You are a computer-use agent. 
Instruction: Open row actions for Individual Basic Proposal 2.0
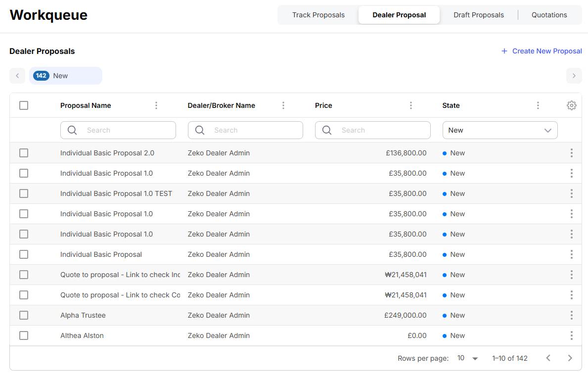click(x=572, y=153)
